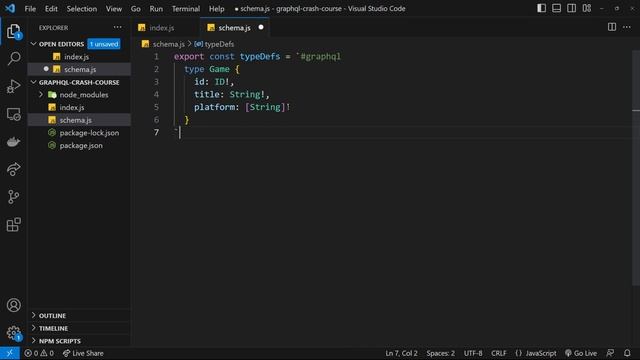The image size is (640, 360).
Task: Open the Explorer view in activity bar
Action: point(13,31)
